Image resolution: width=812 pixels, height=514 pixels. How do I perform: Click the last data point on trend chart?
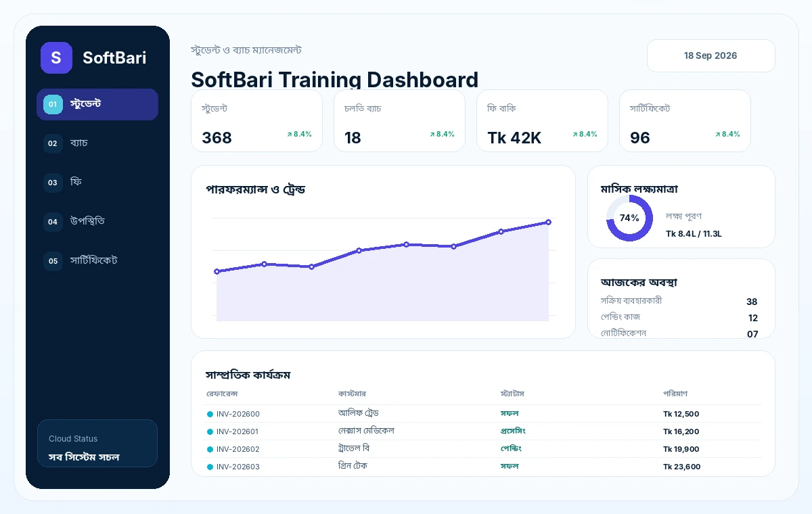[548, 222]
